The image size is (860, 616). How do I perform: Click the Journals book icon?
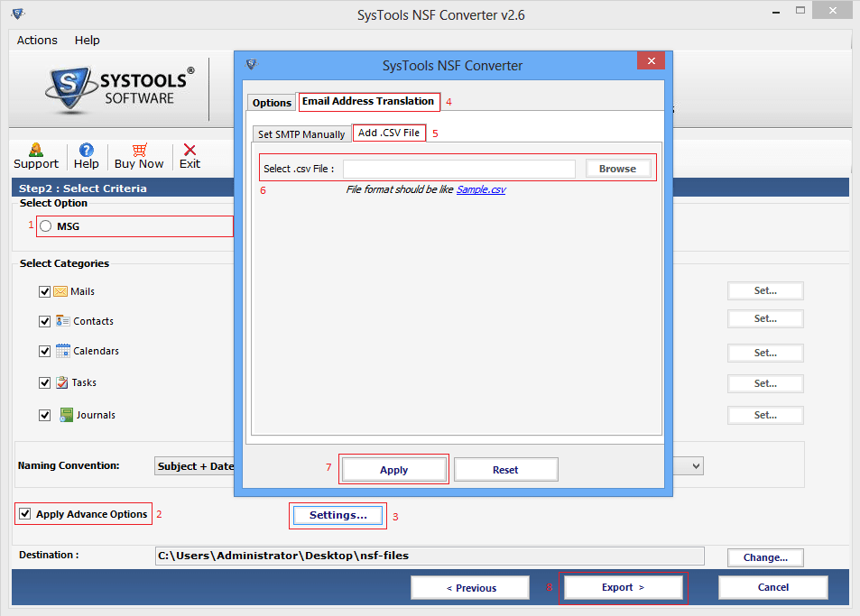pos(67,415)
